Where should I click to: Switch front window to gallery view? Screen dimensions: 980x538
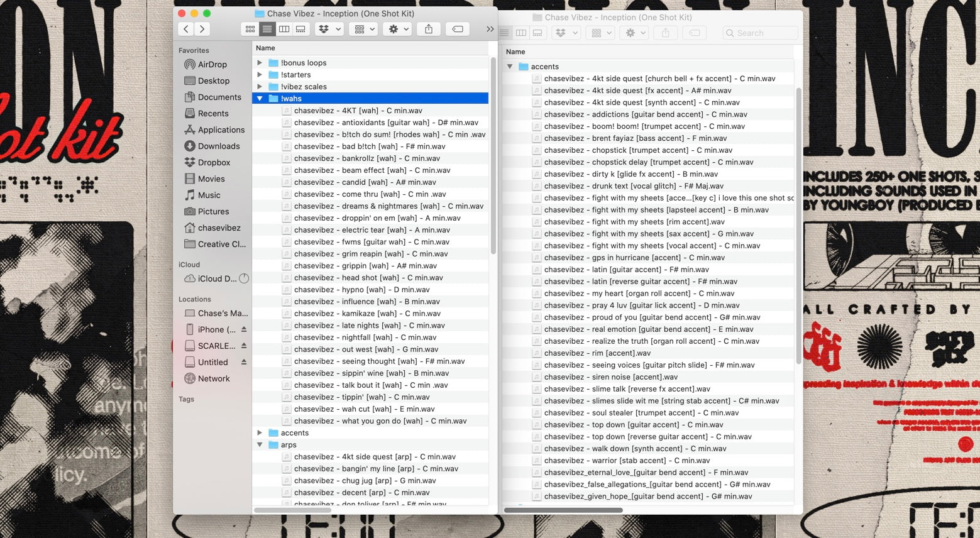coord(301,29)
